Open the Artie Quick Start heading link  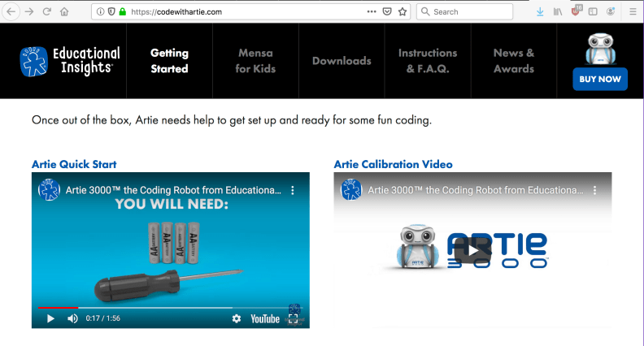(74, 164)
